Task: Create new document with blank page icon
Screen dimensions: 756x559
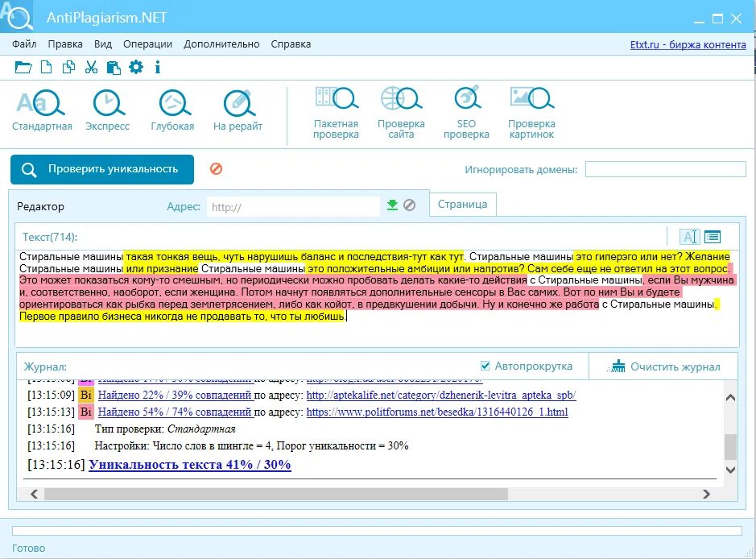Action: coord(46,67)
